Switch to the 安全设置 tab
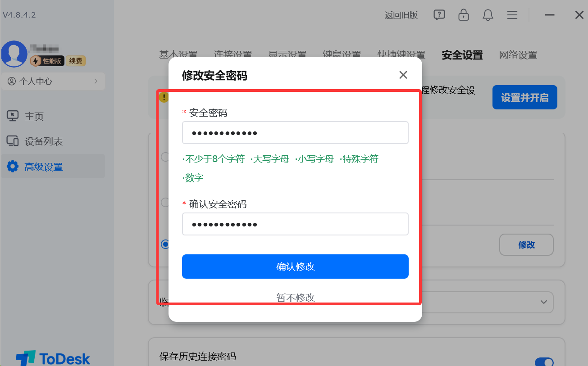Screen dimensions: 588x366 [462, 55]
